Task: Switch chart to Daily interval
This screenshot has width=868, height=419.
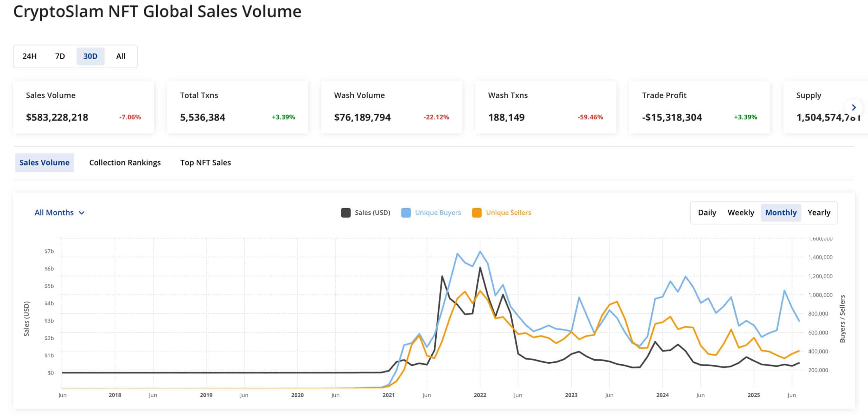Action: pos(707,213)
